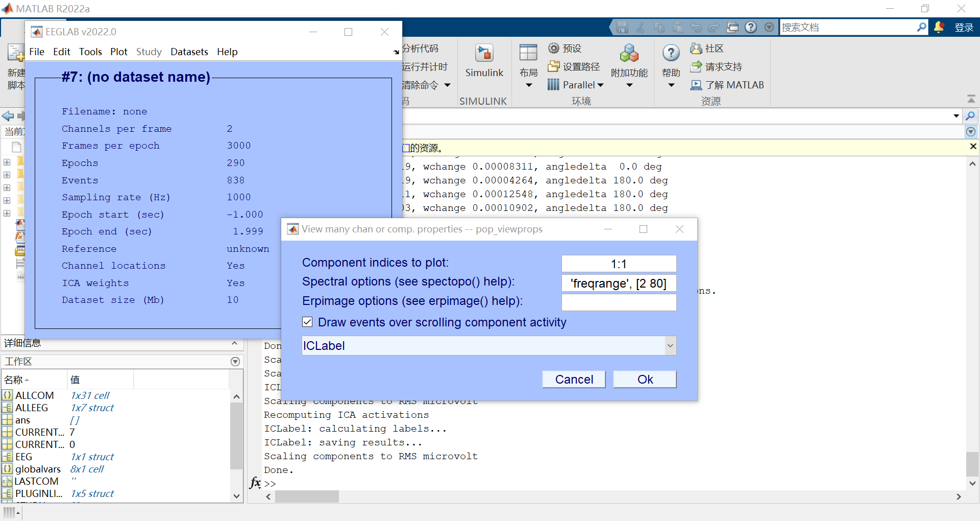Click 请求支持 request support
Image resolution: width=980 pixels, height=521 pixels.
tap(716, 66)
